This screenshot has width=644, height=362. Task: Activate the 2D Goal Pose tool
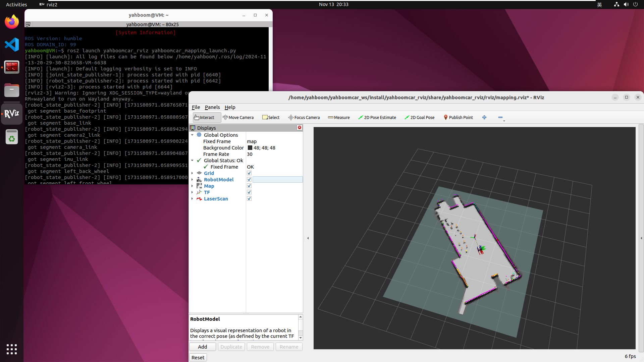point(419,117)
